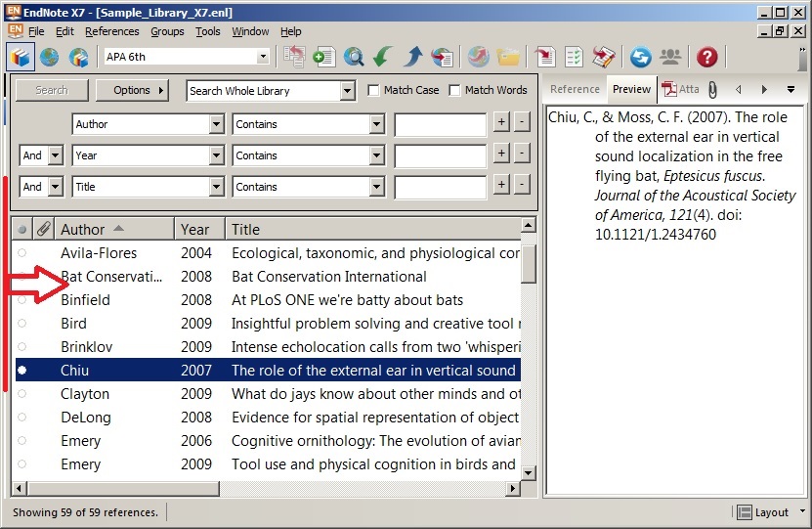Click the green Import arrow icon
This screenshot has height=529, width=812.
click(383, 57)
